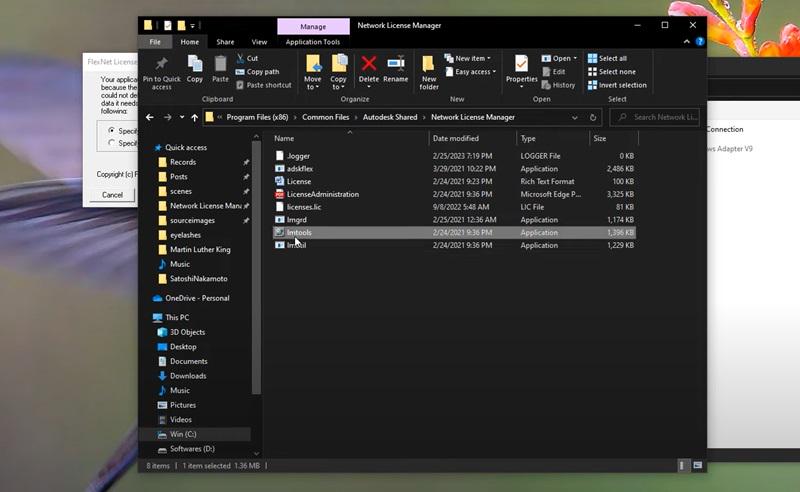Click the Up one level arrow
Image resolution: width=800 pixels, height=492 pixels.
(x=194, y=117)
